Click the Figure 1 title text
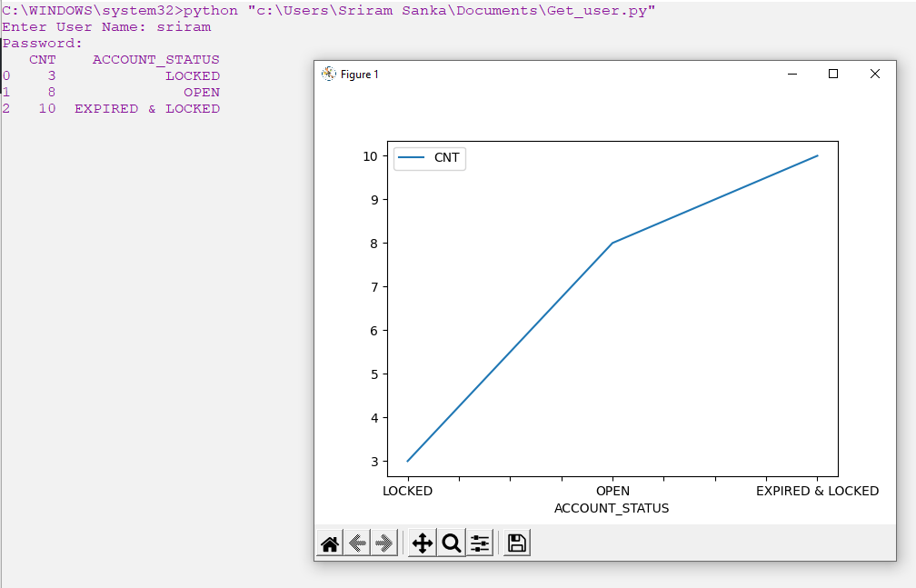Viewport: 916px width, 588px height. pyautogui.click(x=360, y=75)
